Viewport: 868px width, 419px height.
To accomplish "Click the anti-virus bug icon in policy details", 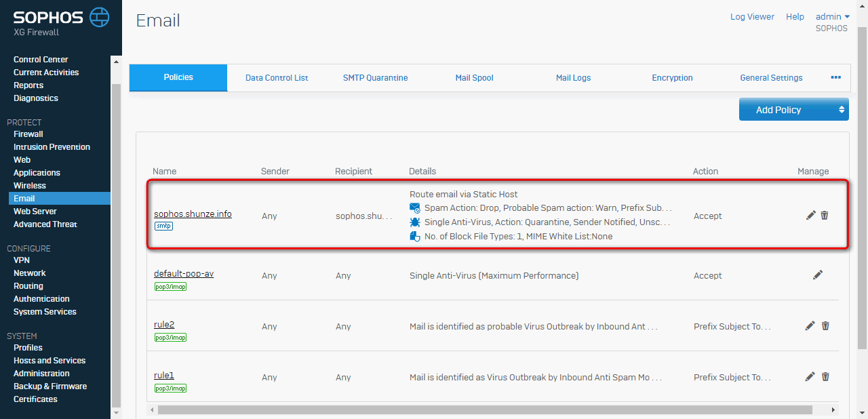I will [x=415, y=222].
